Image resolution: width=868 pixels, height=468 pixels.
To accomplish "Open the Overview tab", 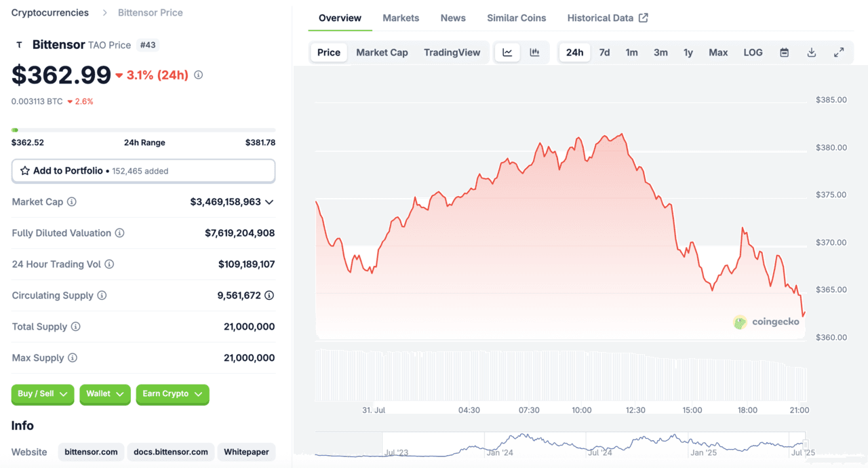I will tap(340, 18).
